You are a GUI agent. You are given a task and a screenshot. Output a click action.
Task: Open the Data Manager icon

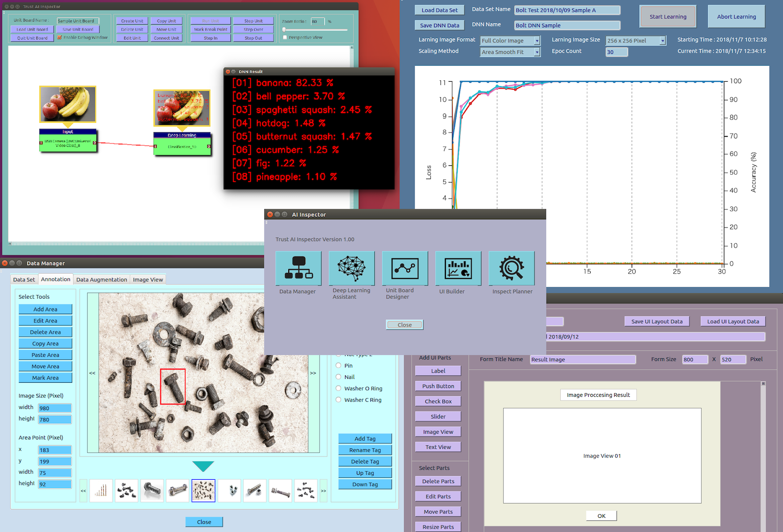(299, 268)
